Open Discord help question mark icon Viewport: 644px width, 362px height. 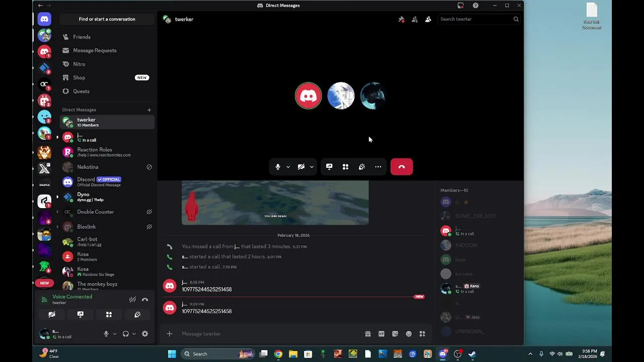(x=475, y=6)
